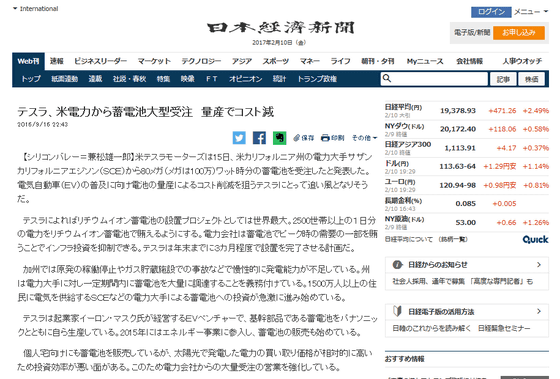Image resolution: width=560 pixels, height=379 pixels.
Task: Click (銘柄一覧) link
Action: (453, 239)
